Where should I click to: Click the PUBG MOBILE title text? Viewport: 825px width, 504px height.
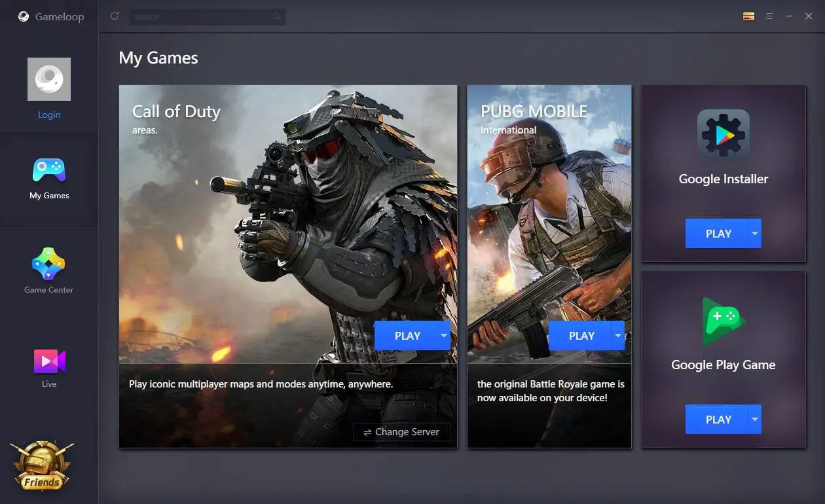(534, 112)
